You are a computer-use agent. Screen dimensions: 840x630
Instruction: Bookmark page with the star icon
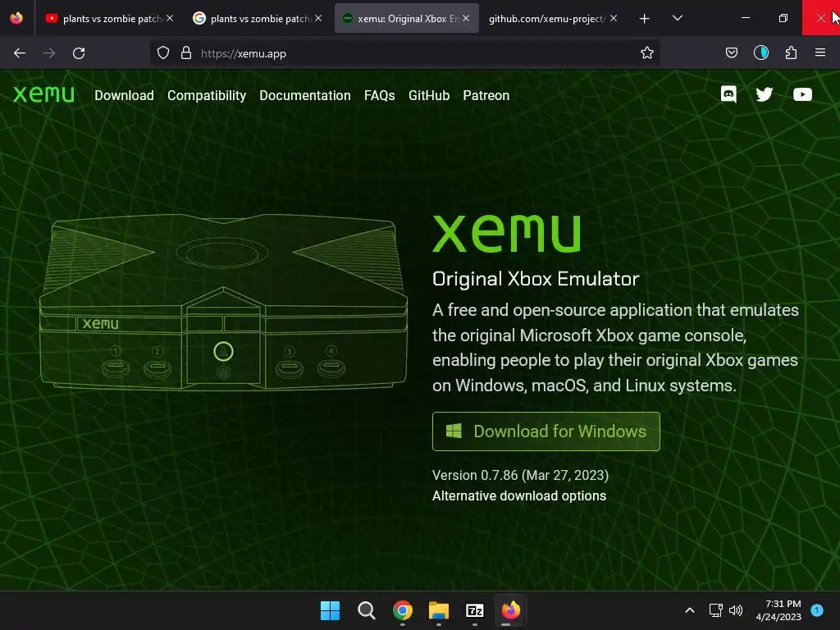[x=647, y=52]
